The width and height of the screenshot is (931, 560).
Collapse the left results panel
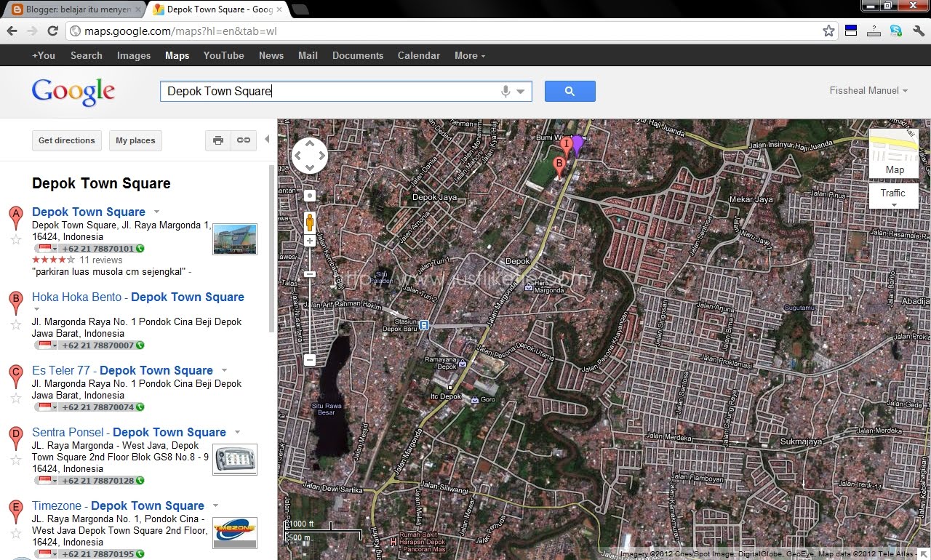pos(267,139)
